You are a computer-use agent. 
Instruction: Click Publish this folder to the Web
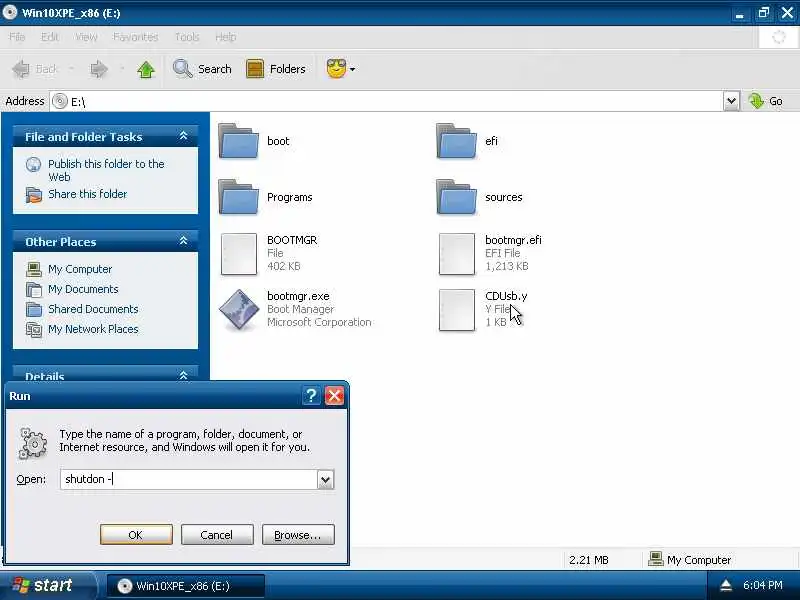[106, 170]
